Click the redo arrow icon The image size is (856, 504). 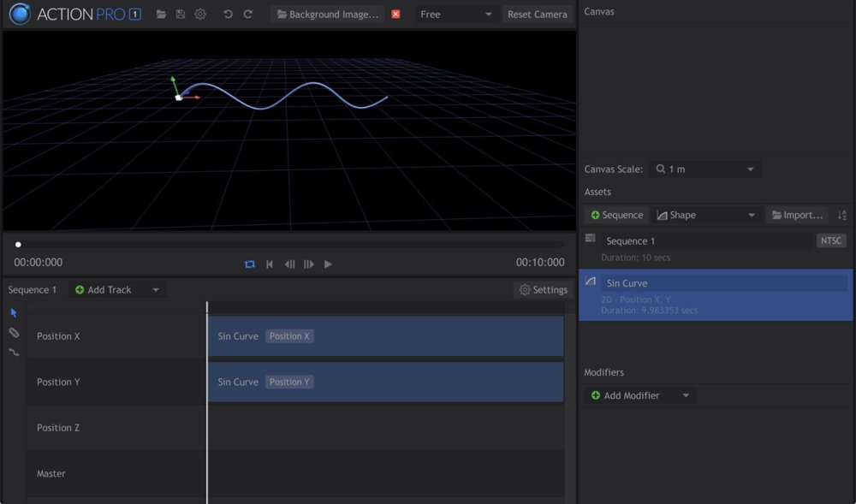(248, 15)
